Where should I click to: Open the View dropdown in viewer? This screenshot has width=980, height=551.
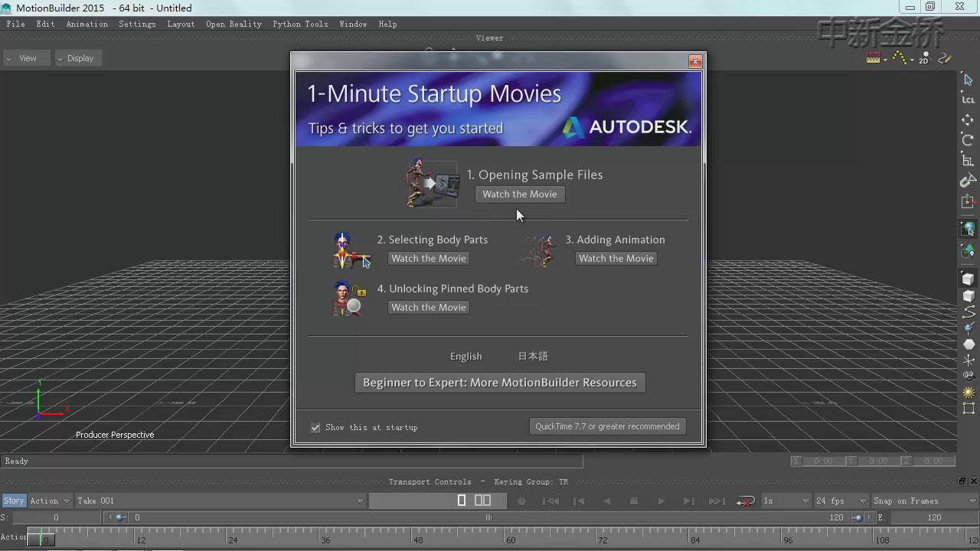coord(27,58)
